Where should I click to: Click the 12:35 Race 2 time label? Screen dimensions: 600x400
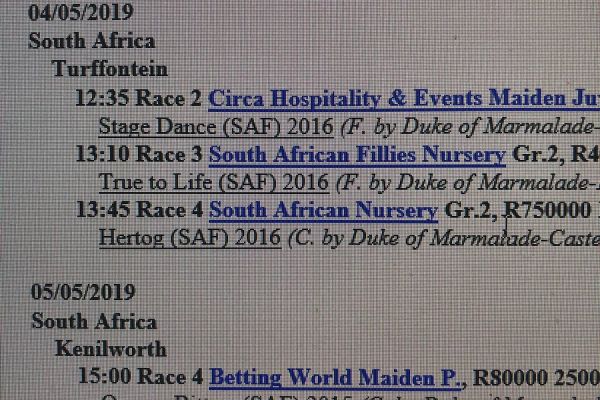pyautogui.click(x=139, y=98)
